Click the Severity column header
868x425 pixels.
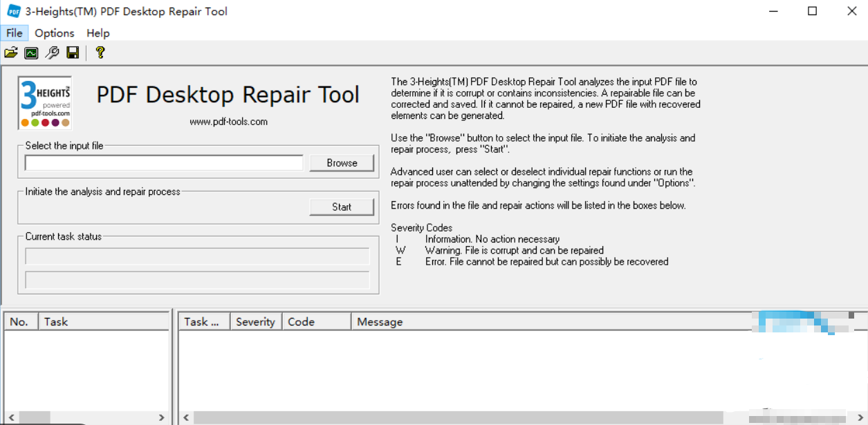click(x=256, y=321)
